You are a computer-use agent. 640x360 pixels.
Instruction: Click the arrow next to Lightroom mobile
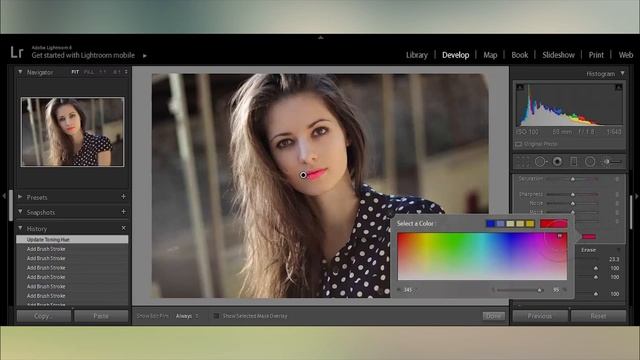(144, 56)
